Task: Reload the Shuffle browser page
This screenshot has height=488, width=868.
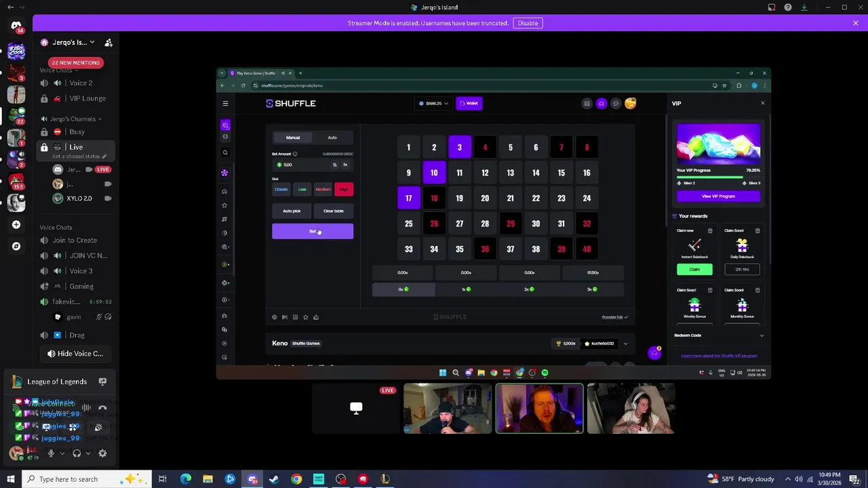Action: [x=243, y=85]
